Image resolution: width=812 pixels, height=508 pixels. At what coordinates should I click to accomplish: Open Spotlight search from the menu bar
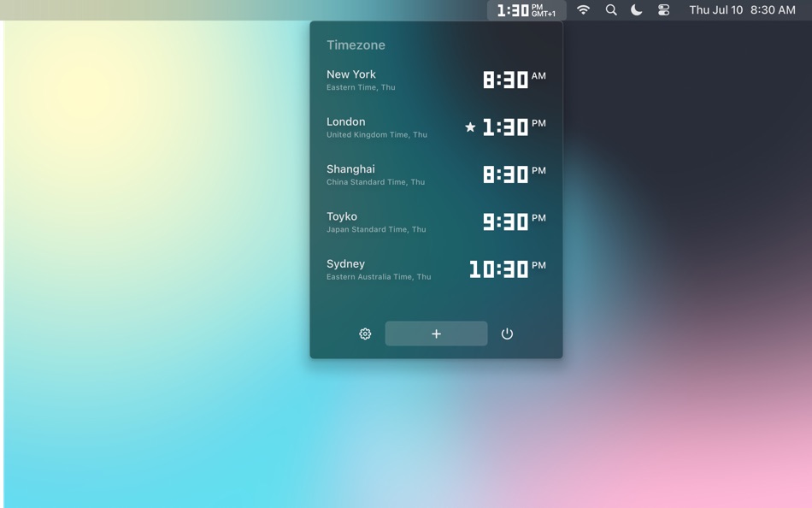[610, 9]
